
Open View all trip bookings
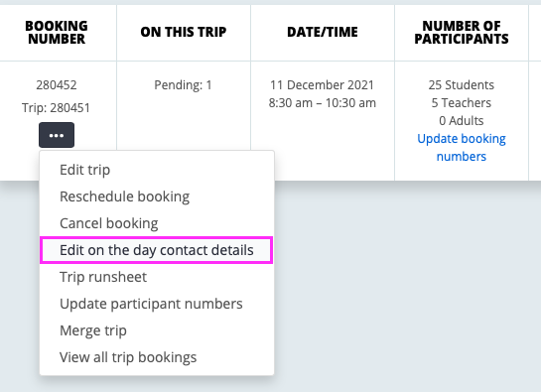pos(128,357)
